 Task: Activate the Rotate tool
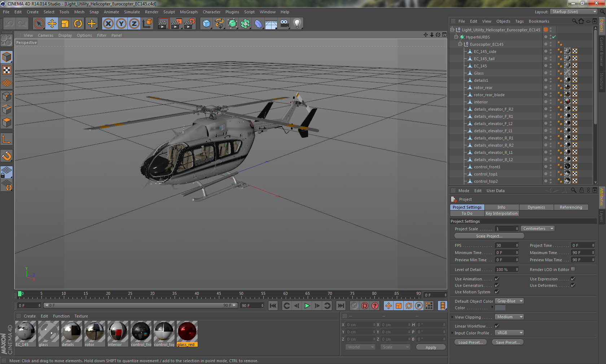[78, 24]
